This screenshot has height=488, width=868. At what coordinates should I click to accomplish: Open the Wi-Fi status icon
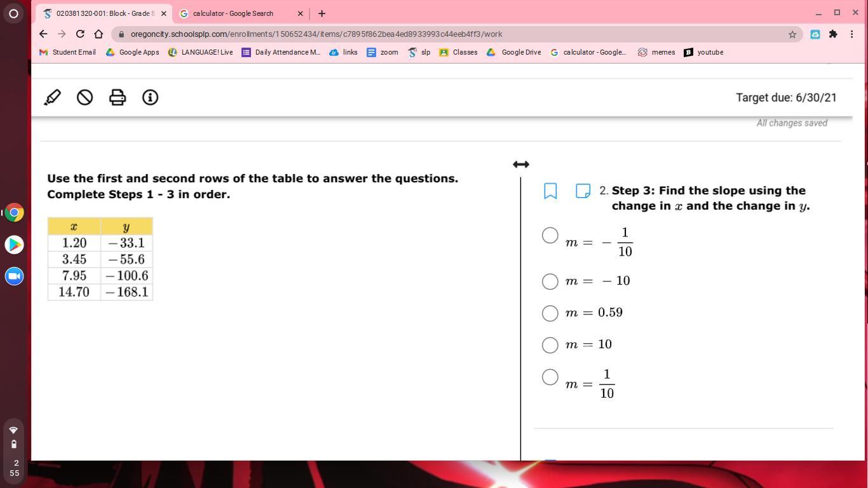14,430
